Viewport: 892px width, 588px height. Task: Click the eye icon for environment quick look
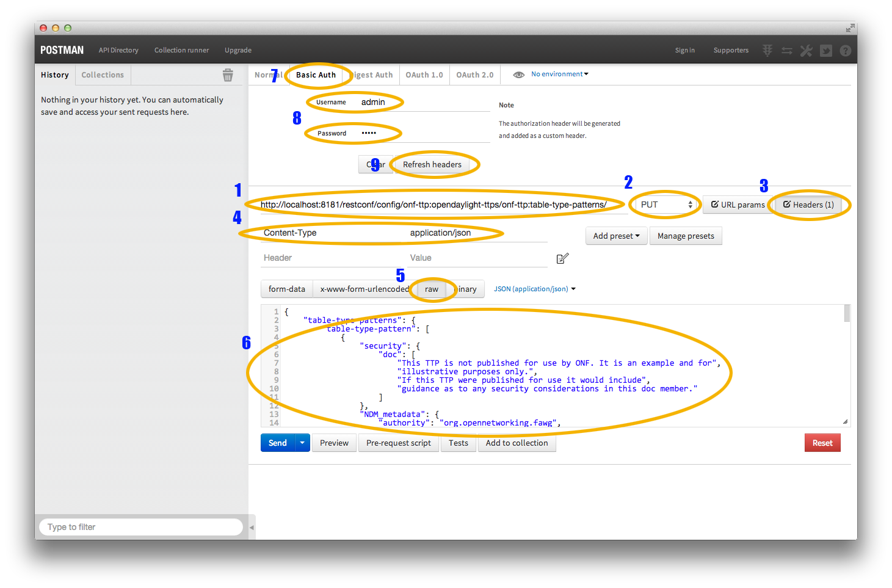coord(519,74)
